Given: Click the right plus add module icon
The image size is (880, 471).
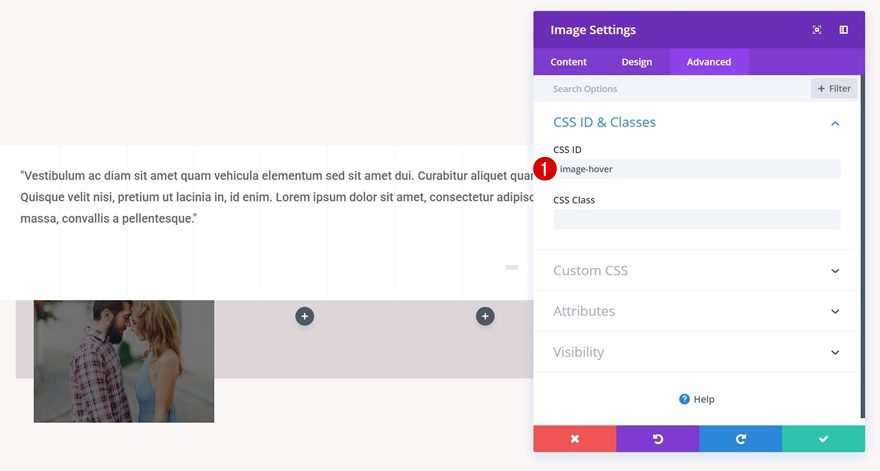Looking at the screenshot, I should point(485,316).
